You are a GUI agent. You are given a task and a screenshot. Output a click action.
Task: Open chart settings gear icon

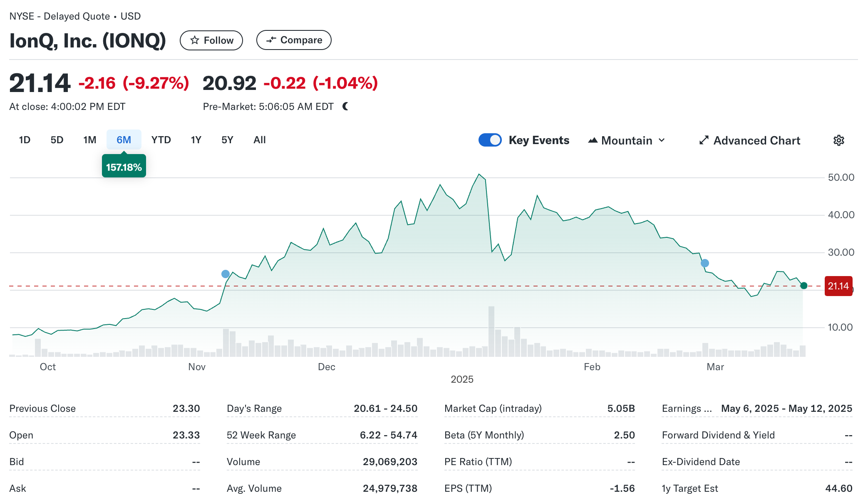838,140
